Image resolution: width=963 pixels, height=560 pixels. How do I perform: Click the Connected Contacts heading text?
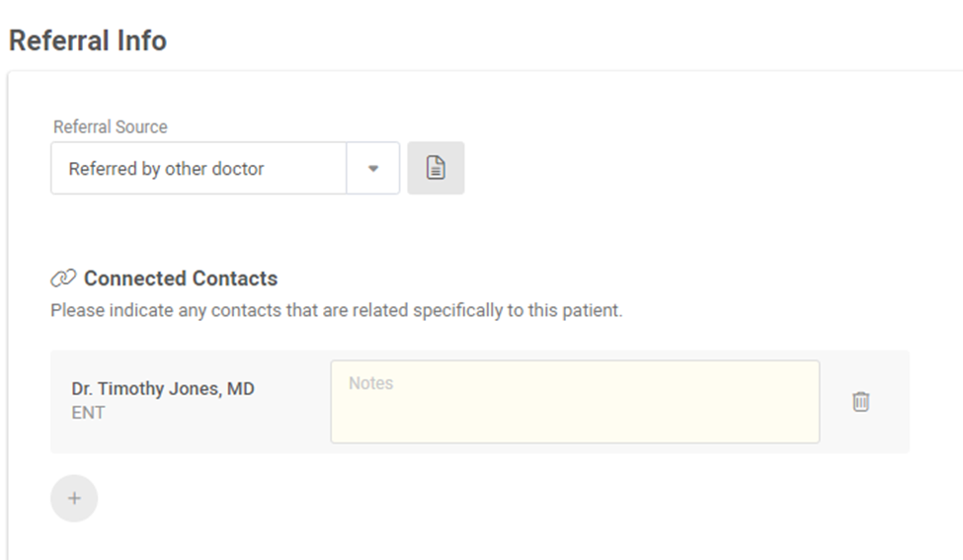pos(181,279)
